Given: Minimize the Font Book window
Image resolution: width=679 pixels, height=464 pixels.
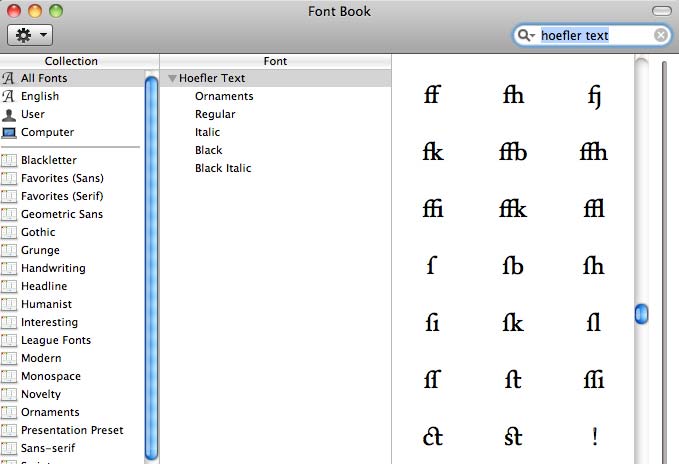Looking at the screenshot, I should pyautogui.click(x=35, y=11).
